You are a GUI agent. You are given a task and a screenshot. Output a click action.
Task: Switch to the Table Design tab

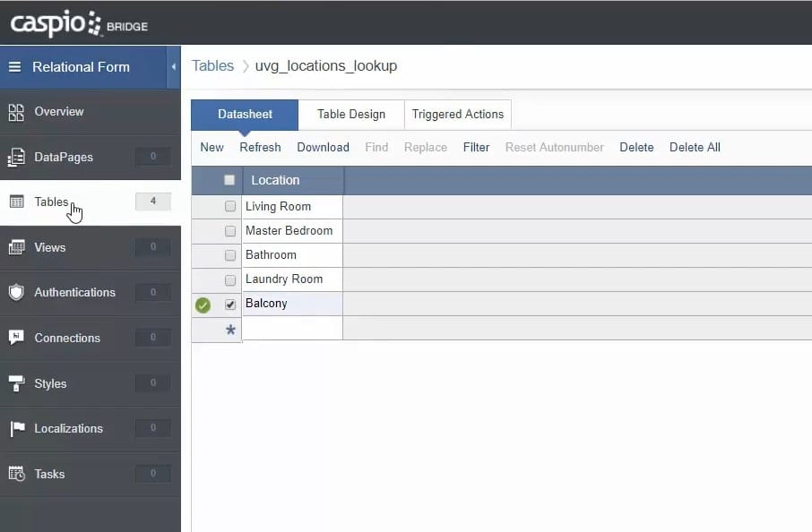pos(350,115)
